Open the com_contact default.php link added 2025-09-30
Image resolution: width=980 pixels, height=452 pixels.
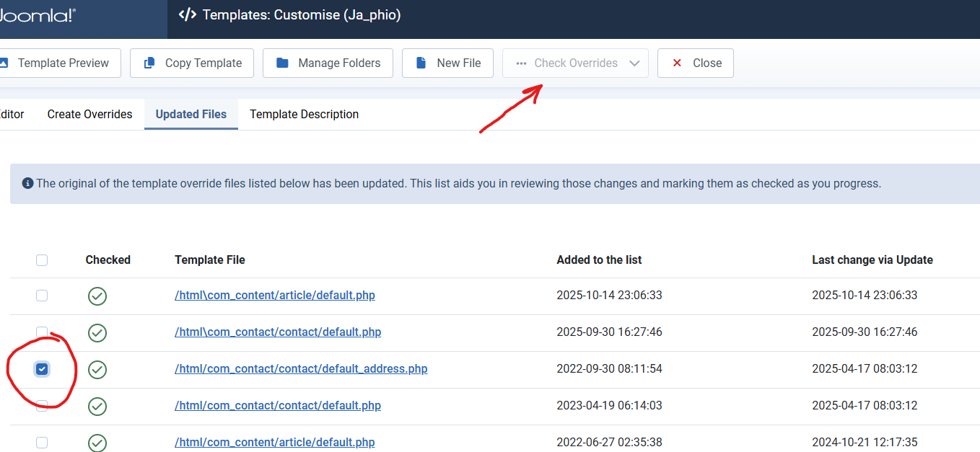click(x=277, y=332)
